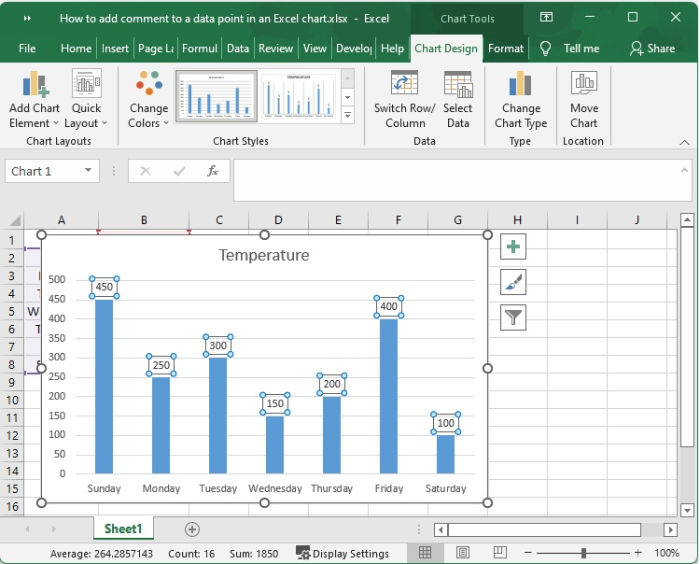Select column H header
This screenshot has height=564, width=700.
click(517, 220)
